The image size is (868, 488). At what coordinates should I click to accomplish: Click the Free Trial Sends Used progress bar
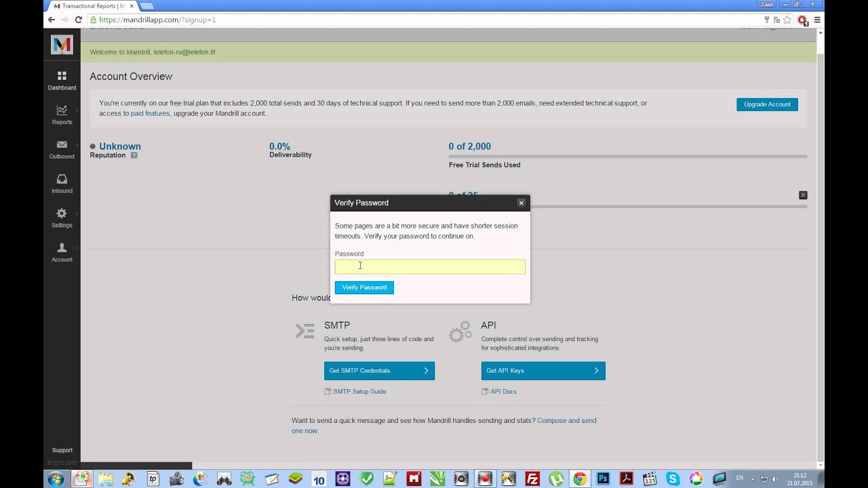628,157
